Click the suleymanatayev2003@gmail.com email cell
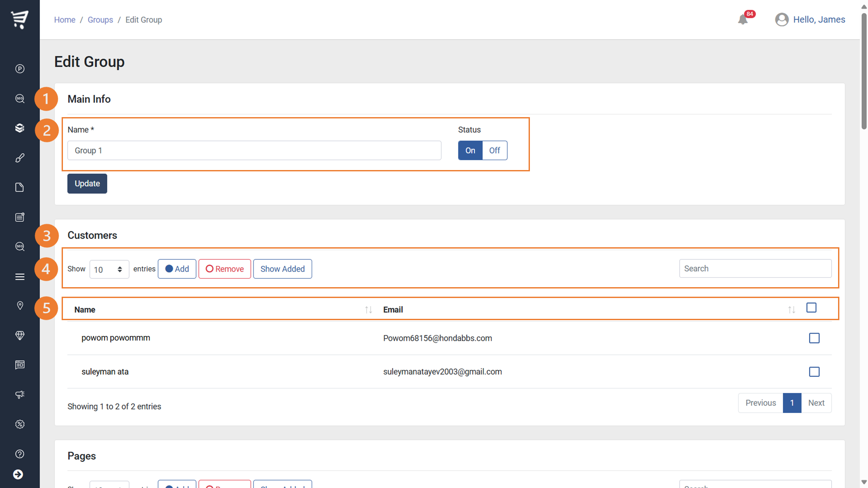The height and width of the screenshot is (488, 868). click(442, 372)
